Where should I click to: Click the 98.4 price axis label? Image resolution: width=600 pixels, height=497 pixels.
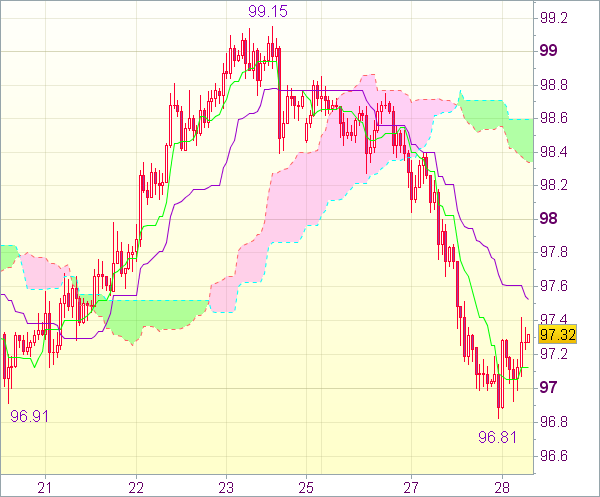click(x=553, y=152)
